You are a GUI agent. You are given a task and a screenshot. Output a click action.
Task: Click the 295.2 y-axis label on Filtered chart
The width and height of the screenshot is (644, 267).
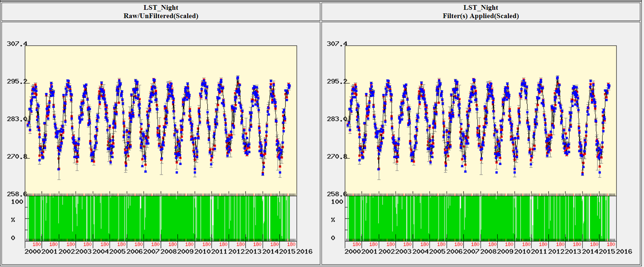(337, 82)
